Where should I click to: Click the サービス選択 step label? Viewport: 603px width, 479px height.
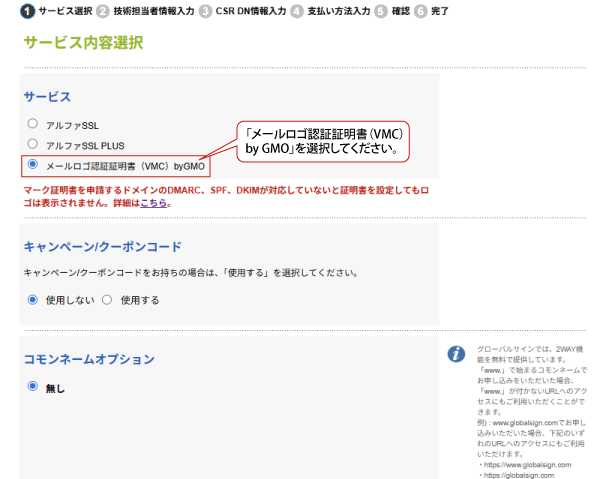click(65, 11)
